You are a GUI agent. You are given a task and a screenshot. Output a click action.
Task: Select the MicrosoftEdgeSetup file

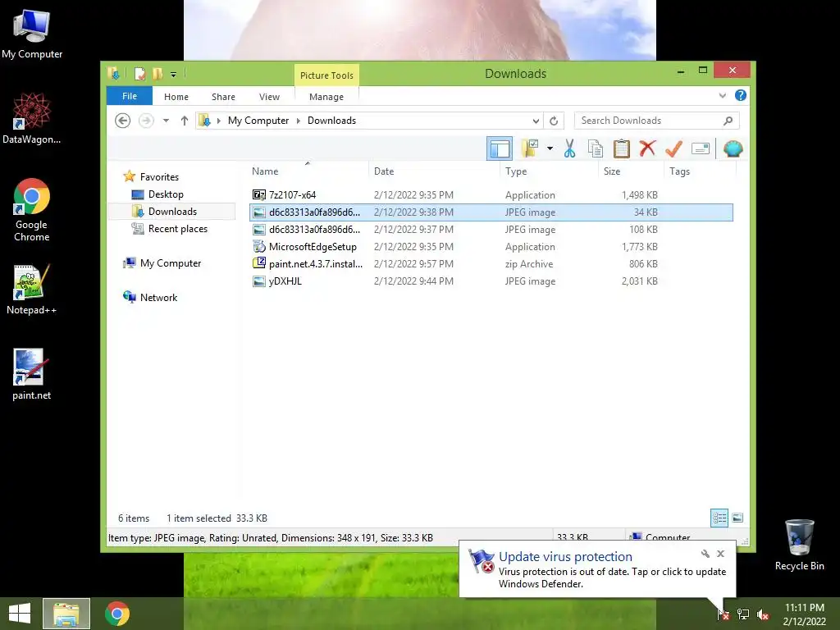(x=491, y=246)
